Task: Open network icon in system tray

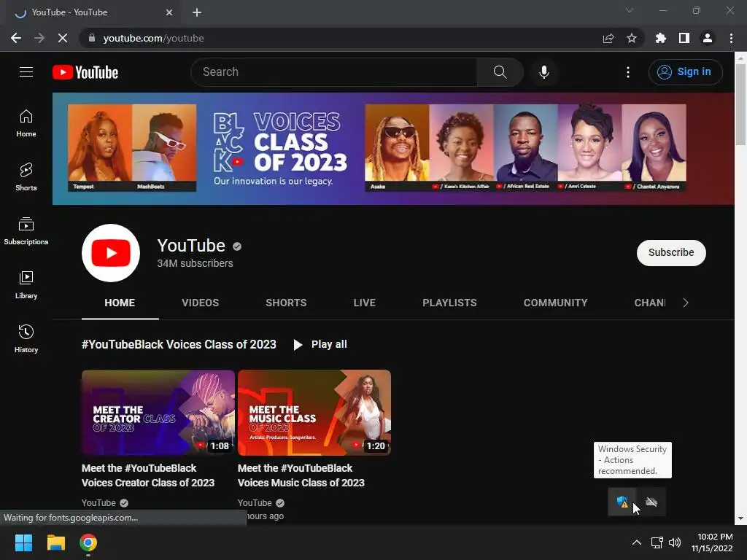Action: tap(657, 542)
